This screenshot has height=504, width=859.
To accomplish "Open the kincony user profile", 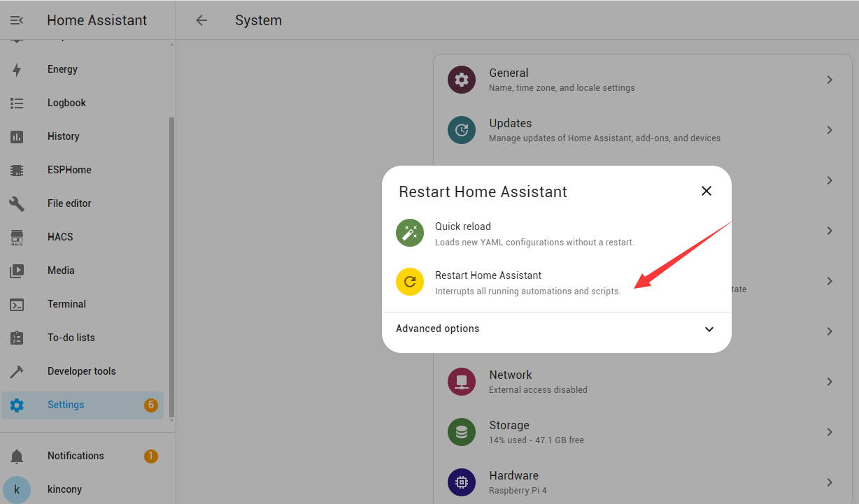I will tap(64, 489).
